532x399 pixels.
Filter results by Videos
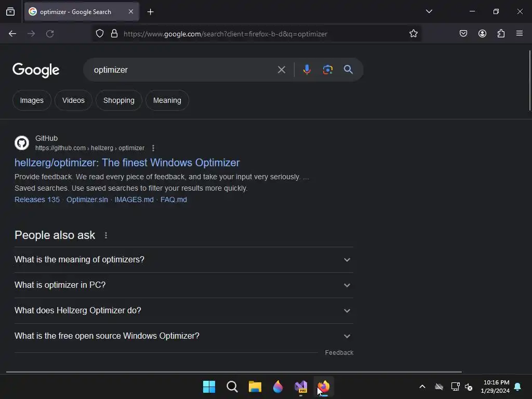[x=73, y=100]
